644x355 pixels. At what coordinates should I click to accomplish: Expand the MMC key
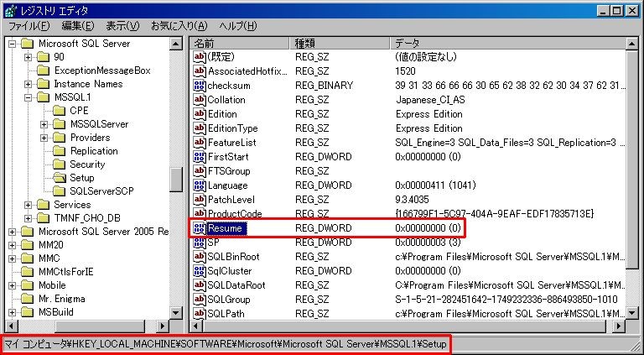[13, 258]
